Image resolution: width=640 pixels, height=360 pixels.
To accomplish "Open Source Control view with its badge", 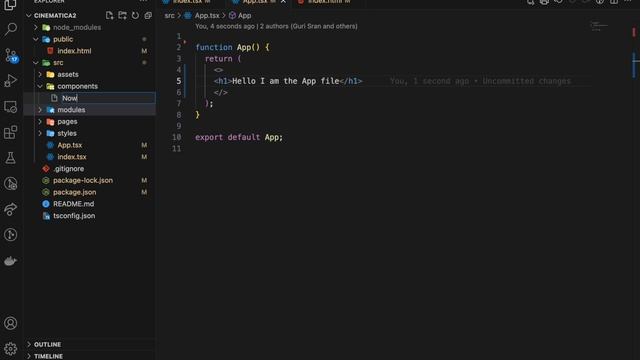I will pyautogui.click(x=11, y=55).
